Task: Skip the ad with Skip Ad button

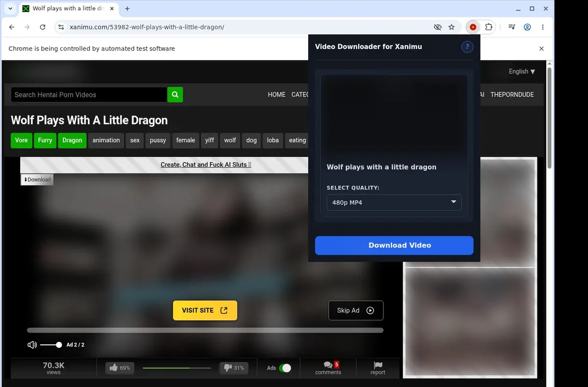Action: tap(356, 311)
